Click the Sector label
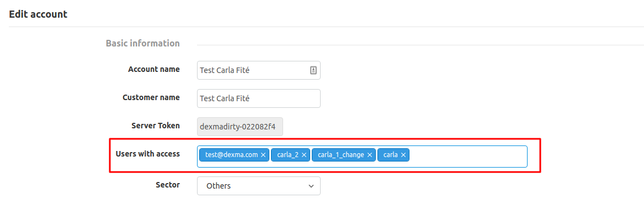 click(168, 185)
